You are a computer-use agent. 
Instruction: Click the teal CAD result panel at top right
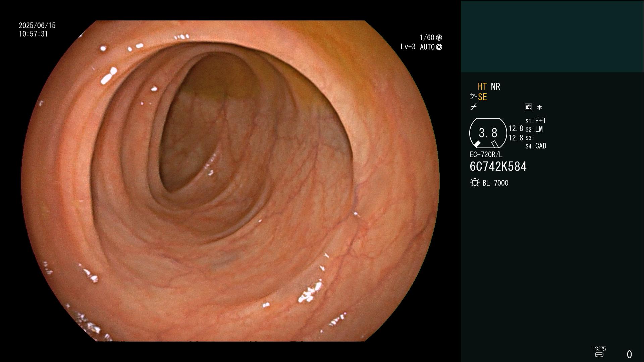pos(552,36)
